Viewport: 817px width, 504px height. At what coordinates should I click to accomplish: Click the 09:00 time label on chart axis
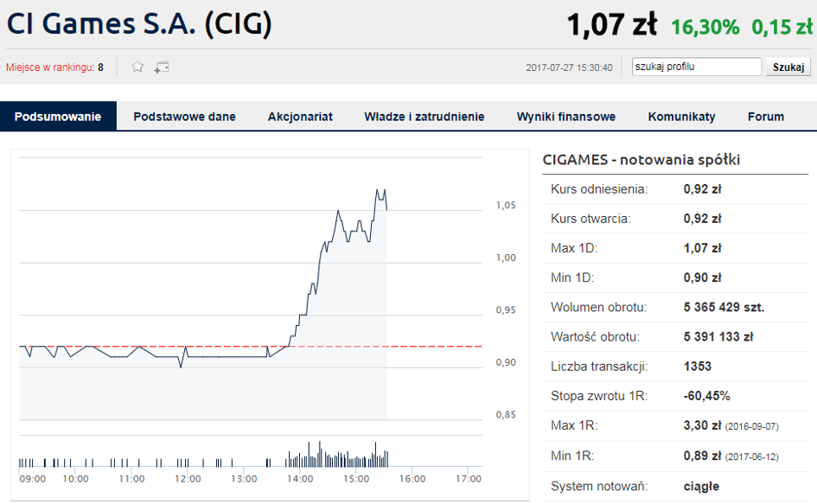32,479
